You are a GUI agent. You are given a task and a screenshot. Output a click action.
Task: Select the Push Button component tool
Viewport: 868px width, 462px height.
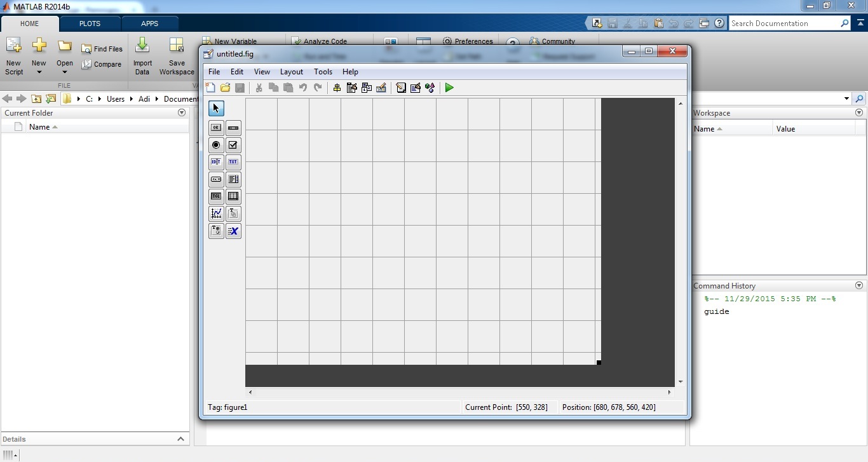click(x=216, y=128)
